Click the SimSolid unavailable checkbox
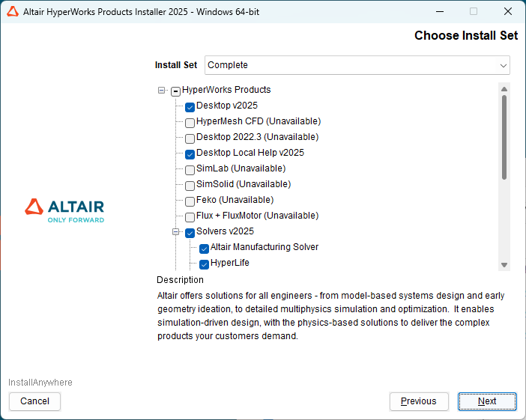Viewport: 526px width, 420px height. [190, 185]
